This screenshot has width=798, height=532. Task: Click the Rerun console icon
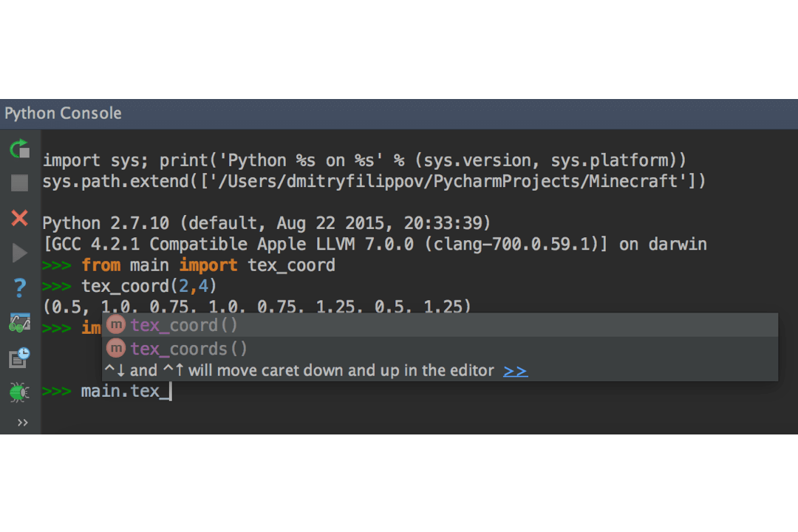point(20,149)
